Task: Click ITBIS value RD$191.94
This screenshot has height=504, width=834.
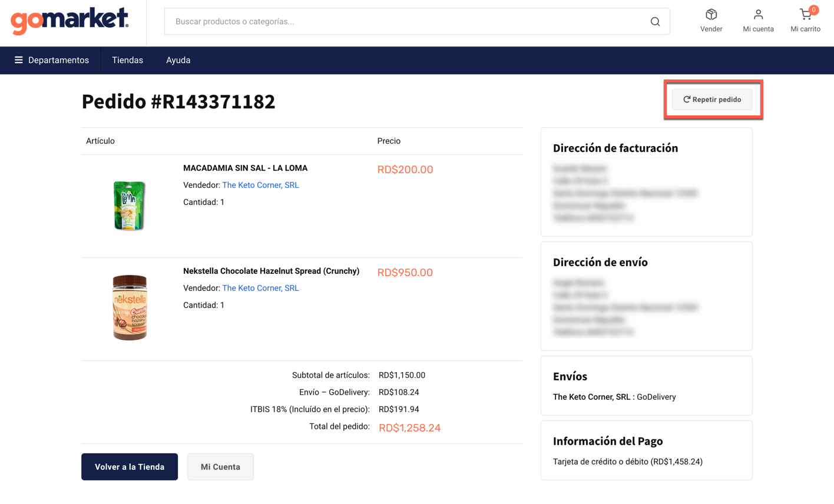Action: tap(399, 409)
